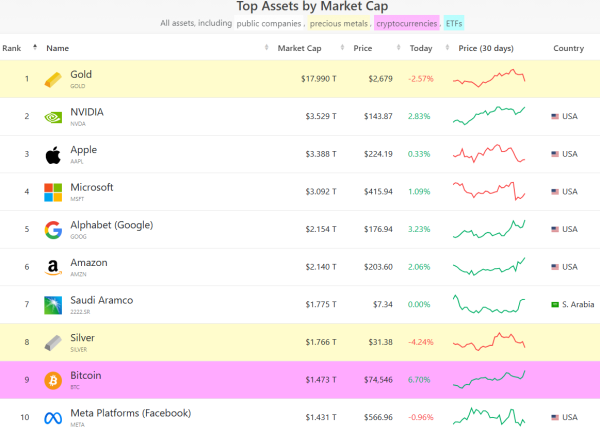
Task: View Gold 30-day price chart
Action: 489,78
